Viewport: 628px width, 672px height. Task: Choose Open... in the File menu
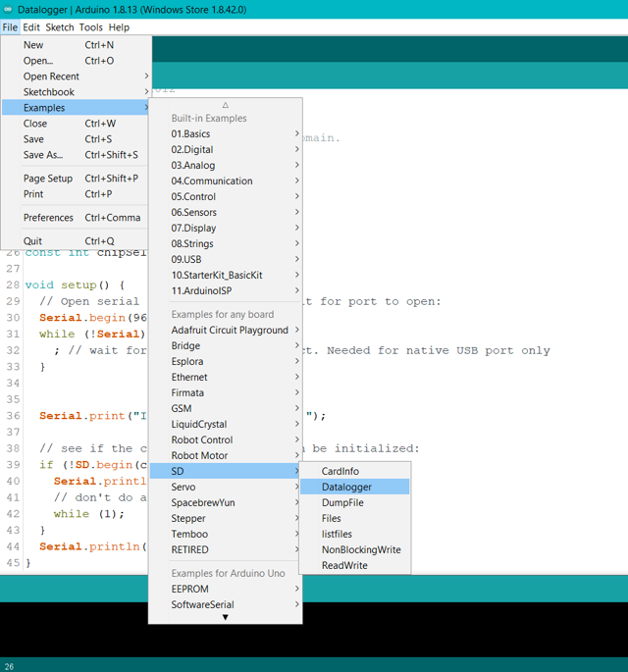pyautogui.click(x=76, y=61)
